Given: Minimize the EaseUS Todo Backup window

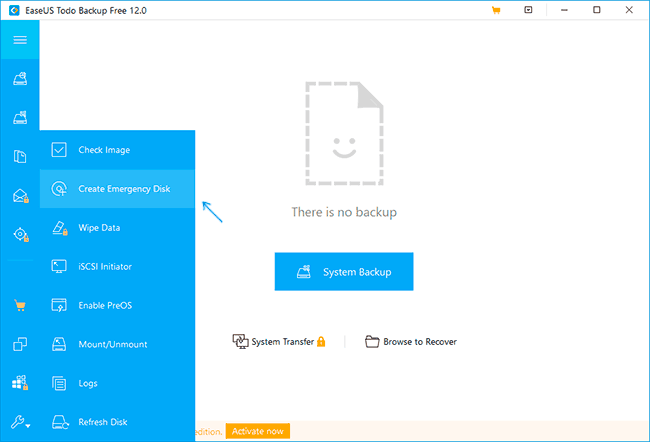Looking at the screenshot, I should coord(564,10).
